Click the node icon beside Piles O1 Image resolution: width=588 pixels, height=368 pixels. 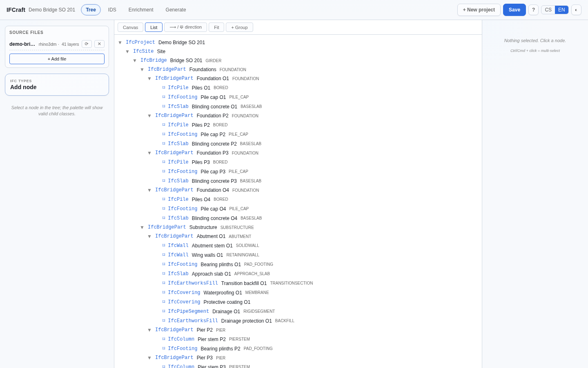164,88
